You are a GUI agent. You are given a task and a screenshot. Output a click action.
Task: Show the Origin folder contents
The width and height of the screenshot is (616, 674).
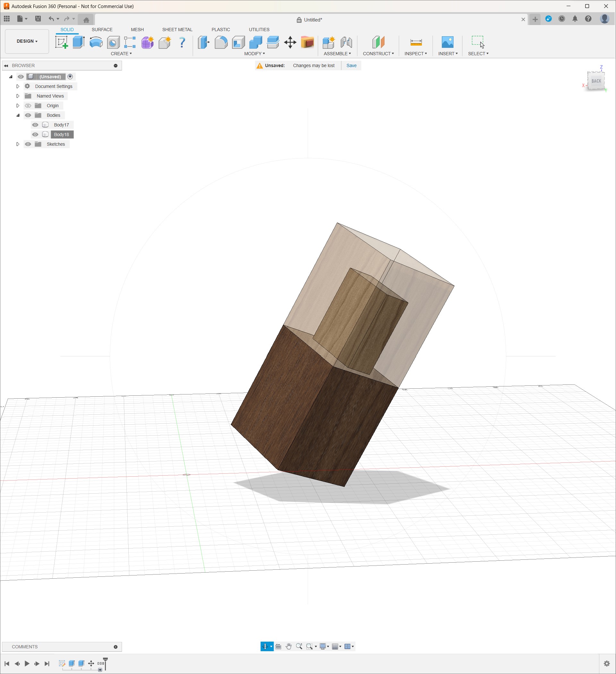tap(18, 106)
